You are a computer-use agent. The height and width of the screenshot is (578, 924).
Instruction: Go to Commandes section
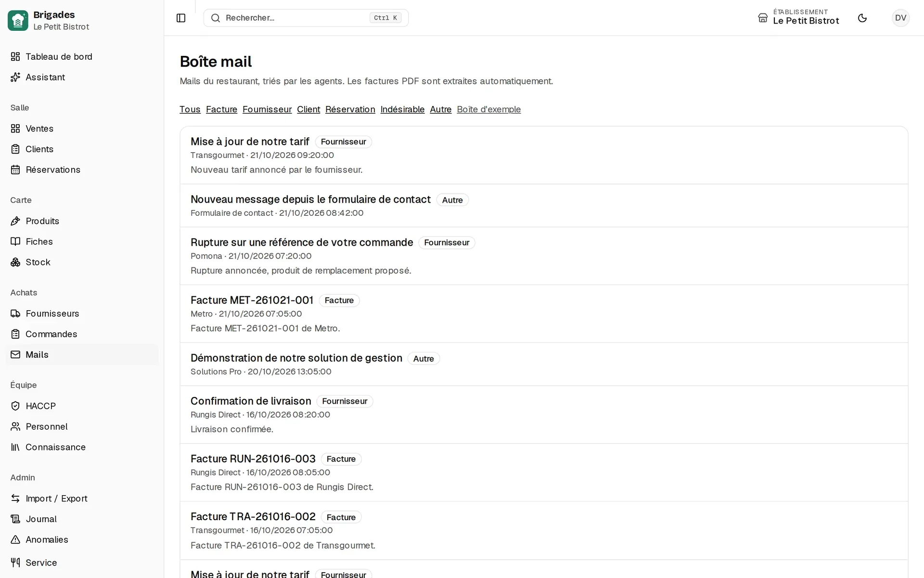pyautogui.click(x=82, y=334)
